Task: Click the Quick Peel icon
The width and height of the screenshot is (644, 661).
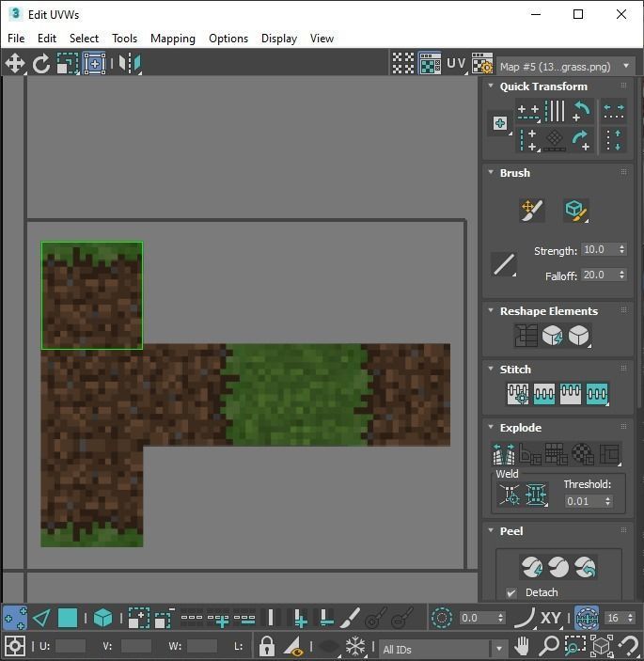Action: pos(532,567)
